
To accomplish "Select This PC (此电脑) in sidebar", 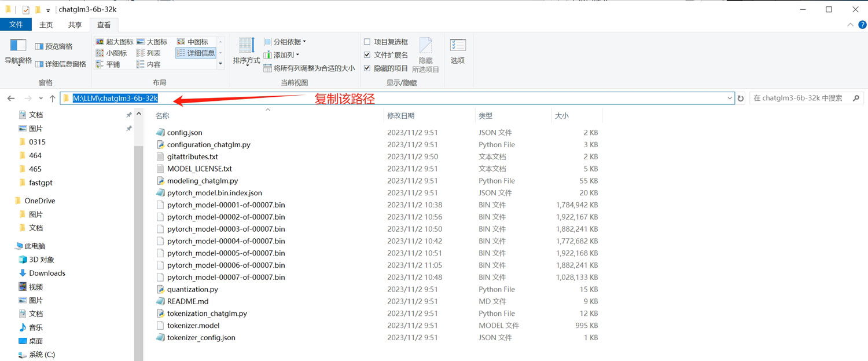I will (35, 246).
